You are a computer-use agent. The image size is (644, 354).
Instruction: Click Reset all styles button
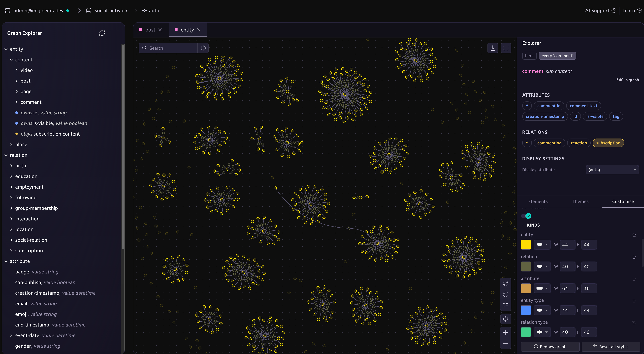coord(611,347)
